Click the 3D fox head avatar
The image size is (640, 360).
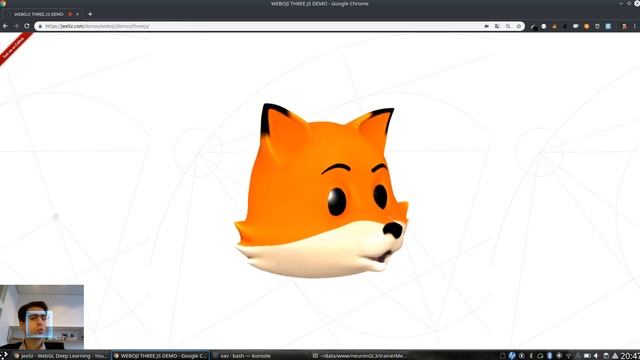click(321, 191)
